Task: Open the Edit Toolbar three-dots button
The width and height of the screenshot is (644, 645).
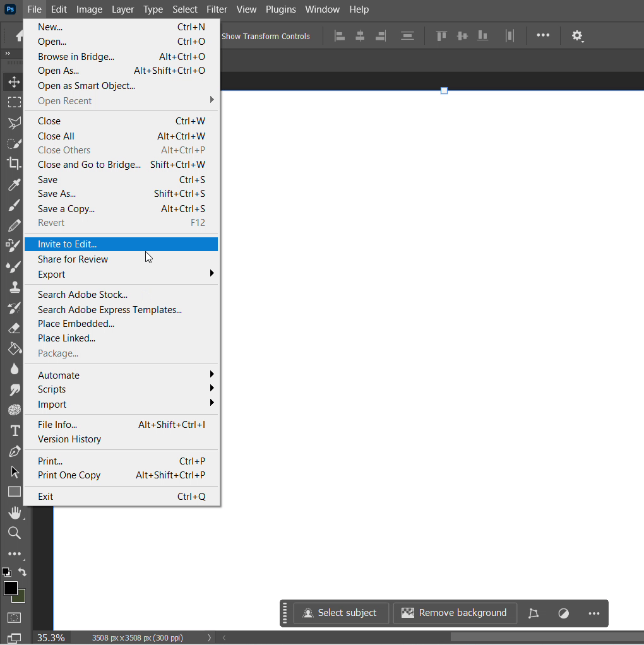Action: click(x=15, y=554)
